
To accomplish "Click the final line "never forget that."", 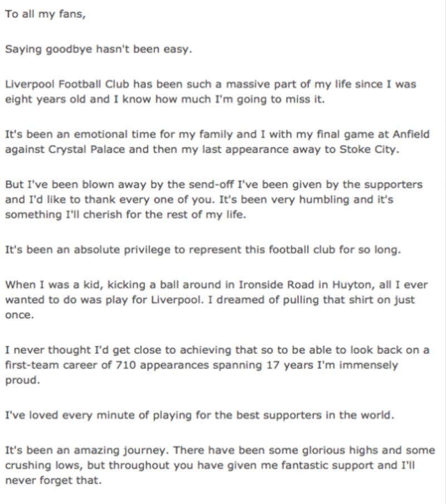I will pyautogui.click(x=54, y=481).
